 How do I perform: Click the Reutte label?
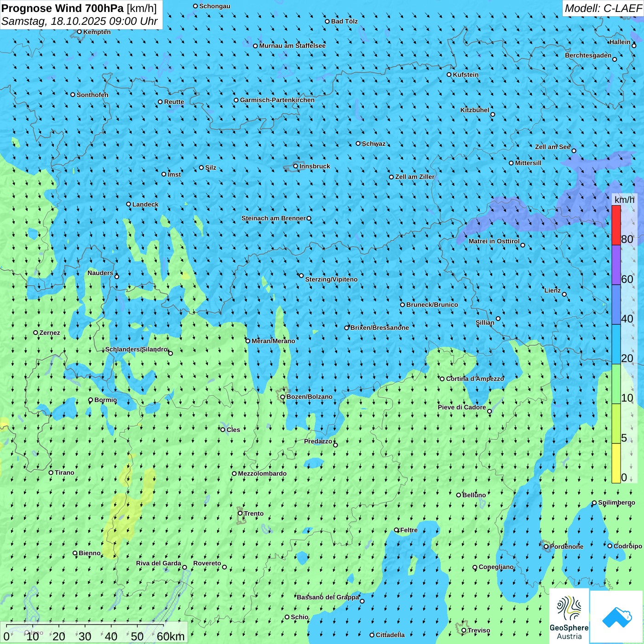(174, 102)
